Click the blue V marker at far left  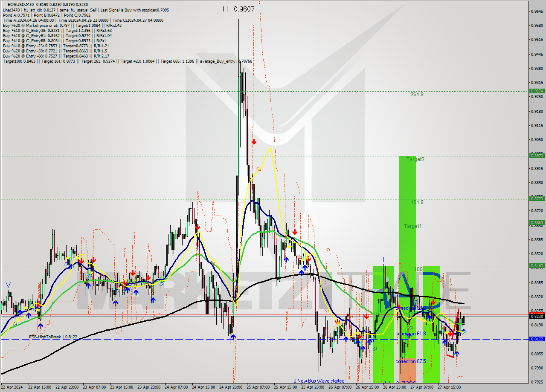[9, 285]
